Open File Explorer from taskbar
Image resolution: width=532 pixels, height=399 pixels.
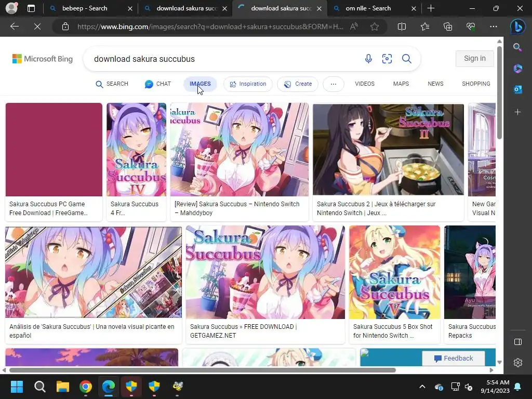click(63, 387)
